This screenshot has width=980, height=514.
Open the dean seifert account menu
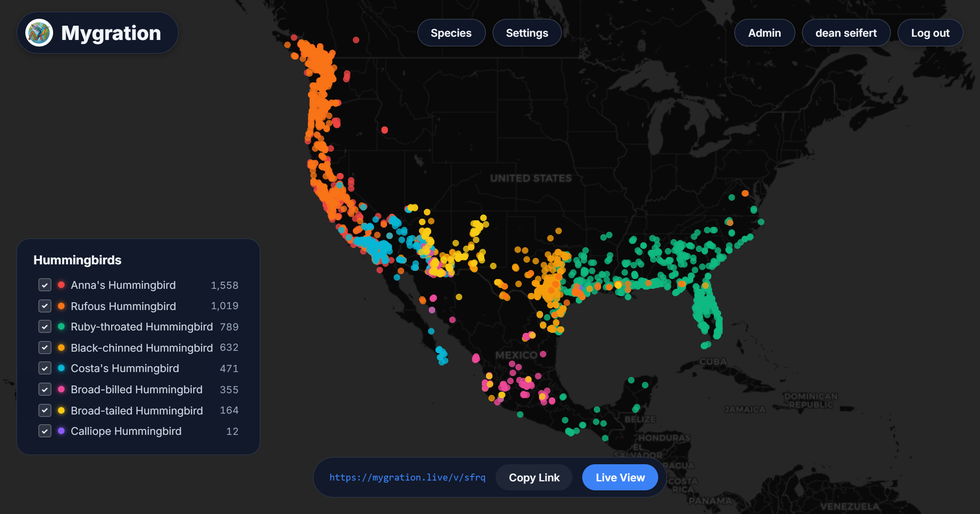[x=846, y=33]
